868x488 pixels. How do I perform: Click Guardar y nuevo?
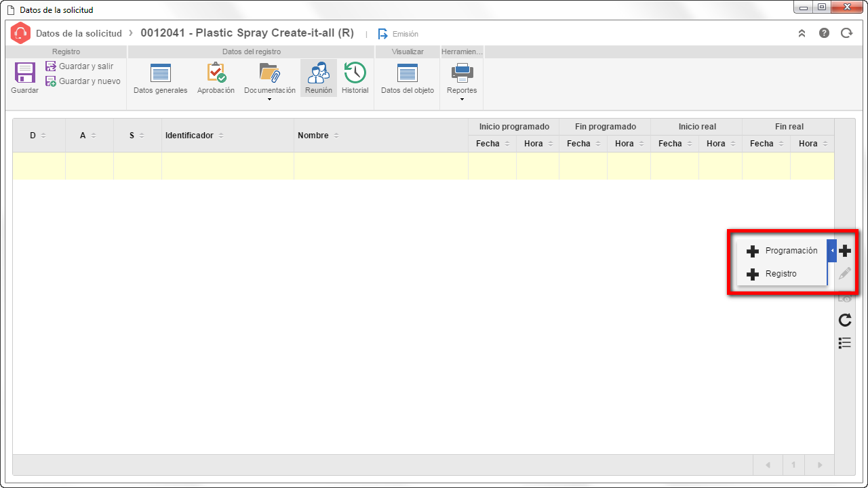(x=83, y=81)
